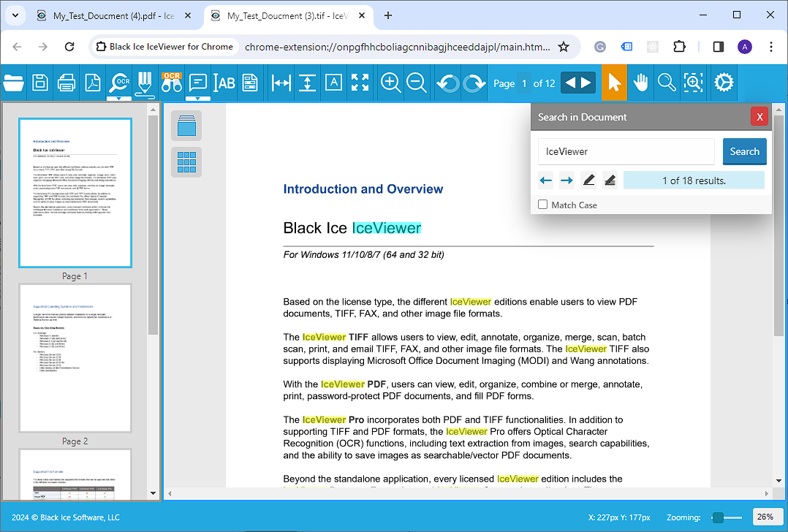Select the OCR search magnifier tool
The image size is (788, 532).
120,82
